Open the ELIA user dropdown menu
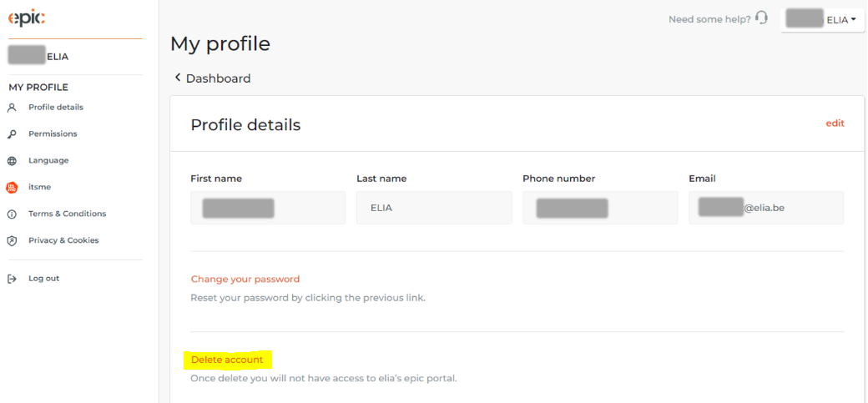Screen dimensions: 868x403 click(822, 20)
